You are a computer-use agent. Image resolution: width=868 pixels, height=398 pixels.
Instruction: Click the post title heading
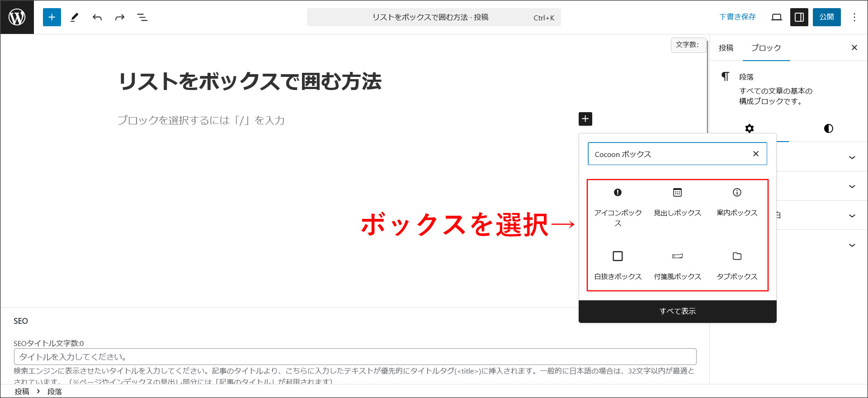250,81
